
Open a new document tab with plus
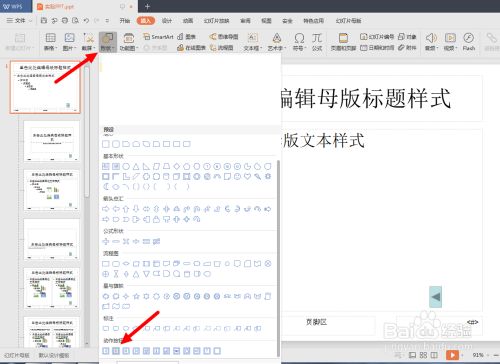tap(147, 6)
